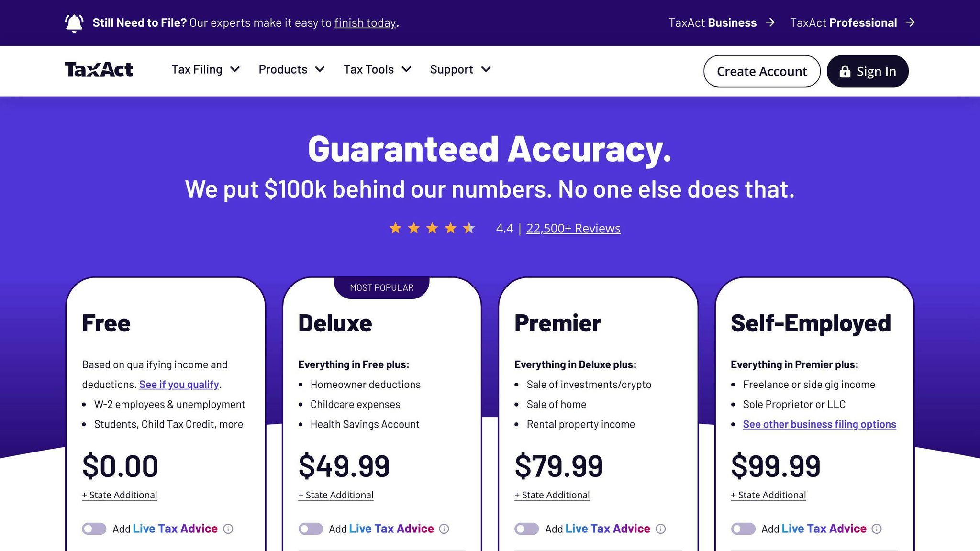Expand the Tax Filing dropdown
The width and height of the screenshot is (980, 551).
[x=206, y=70]
